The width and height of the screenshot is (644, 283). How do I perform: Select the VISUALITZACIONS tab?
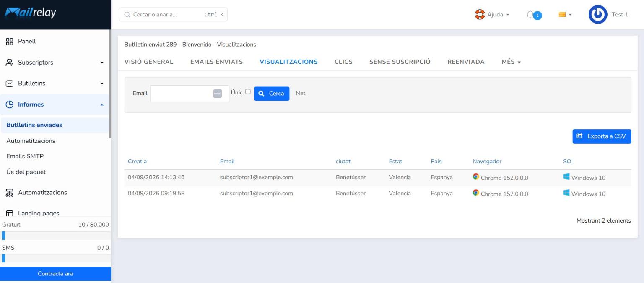(288, 62)
